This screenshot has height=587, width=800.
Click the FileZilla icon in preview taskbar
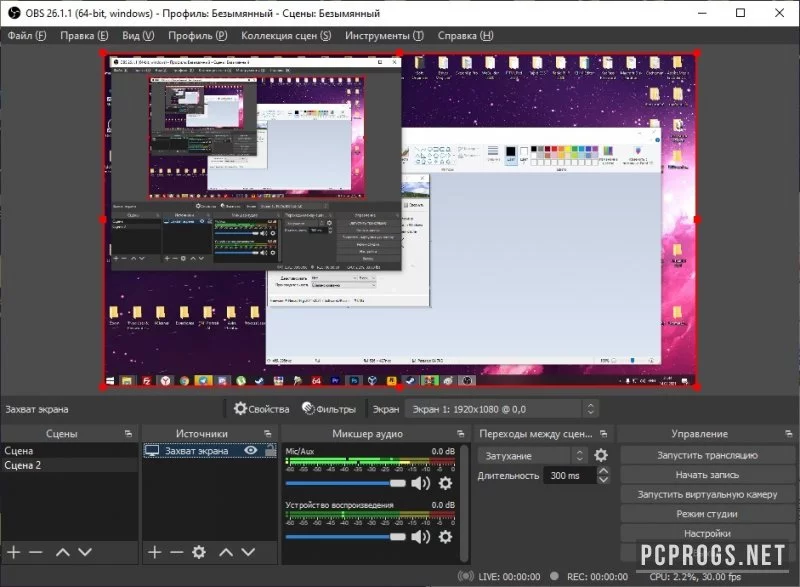[x=146, y=380]
